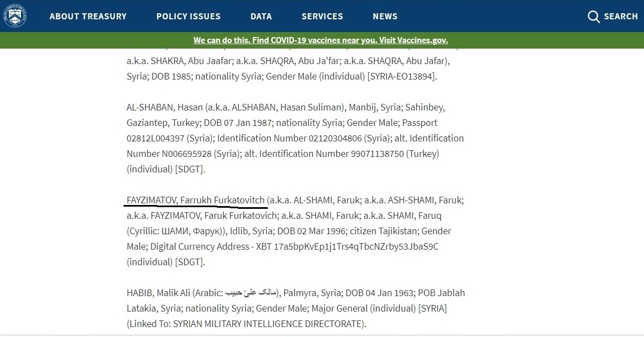Click the SYRIAN MILITARY INTELLIGENCE DIRECTORATE text
This screenshot has height=337, width=644.
click(268, 324)
